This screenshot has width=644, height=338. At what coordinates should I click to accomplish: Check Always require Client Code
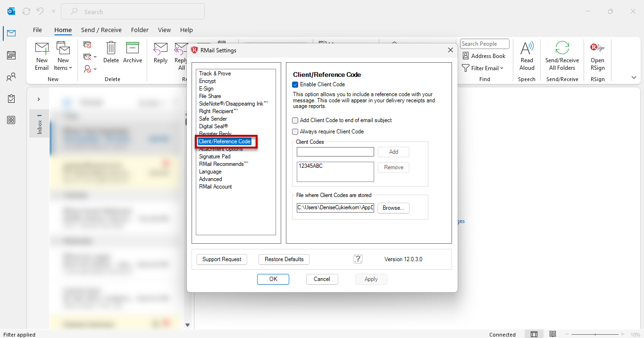tap(295, 132)
